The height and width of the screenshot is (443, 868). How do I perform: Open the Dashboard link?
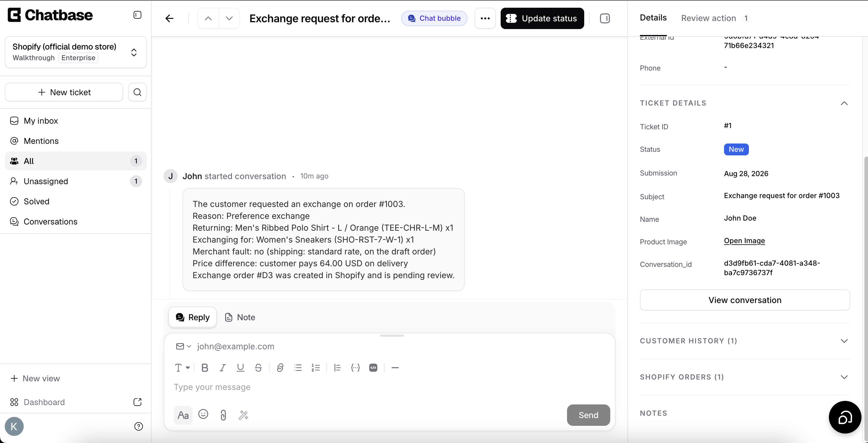[x=44, y=402]
